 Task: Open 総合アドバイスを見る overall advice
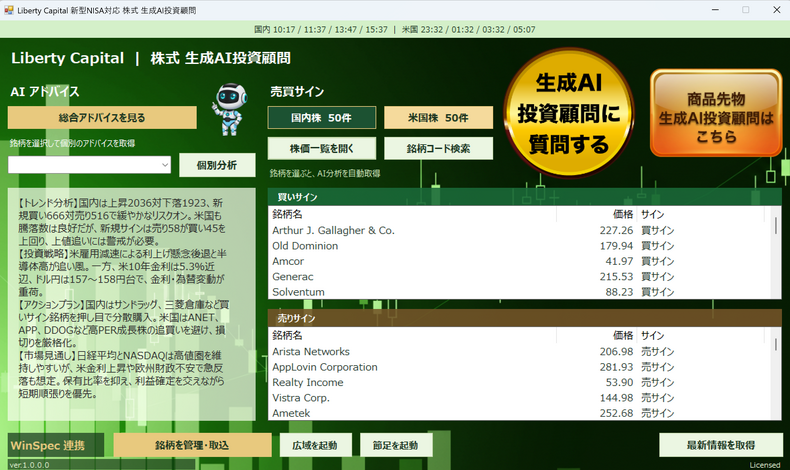pyautogui.click(x=102, y=117)
